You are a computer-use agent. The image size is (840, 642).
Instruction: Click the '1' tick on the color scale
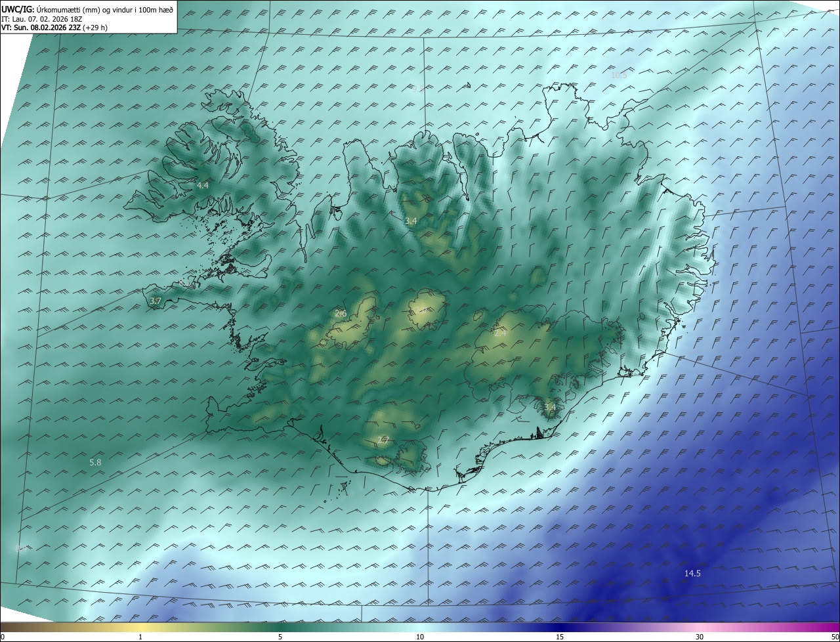pos(140,637)
